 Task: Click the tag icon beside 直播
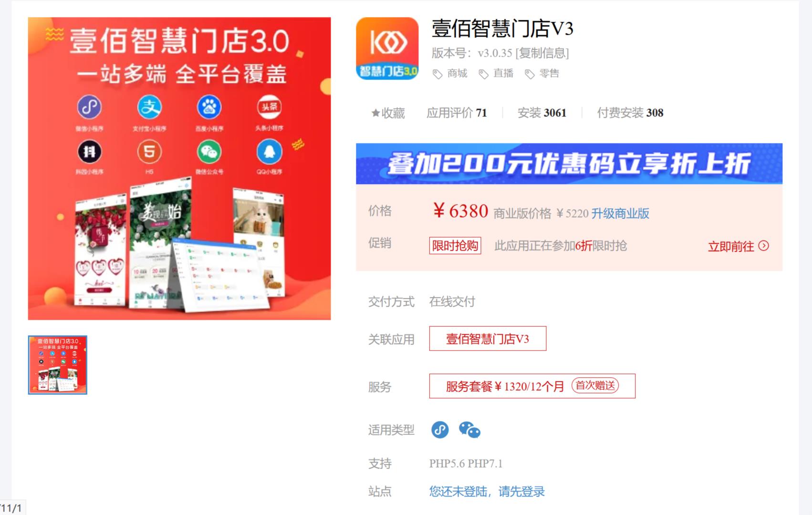pyautogui.click(x=483, y=74)
